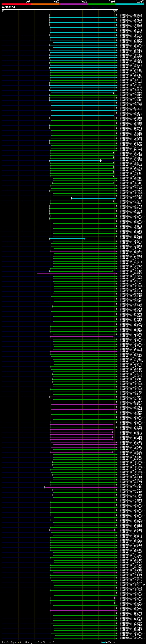Open hit UniRef100_Q67EX8
This screenshot has width=146, height=644.
[131, 20]
